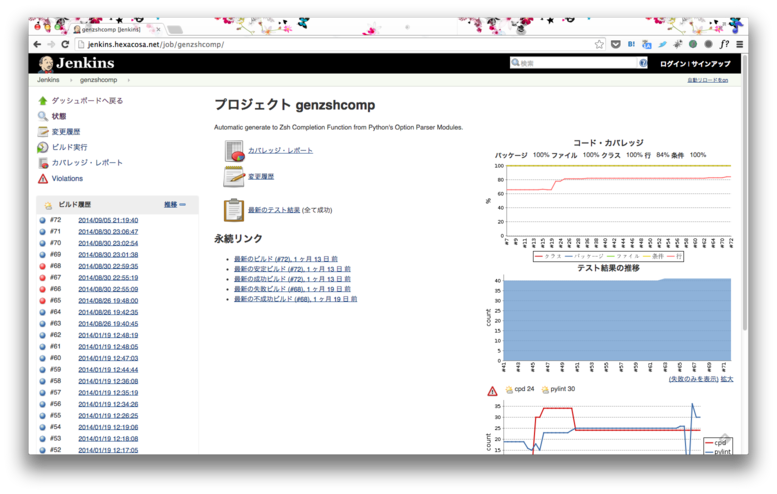This screenshot has height=494, width=777.
Task: Click the 推移 trend link
Action: tap(170, 205)
